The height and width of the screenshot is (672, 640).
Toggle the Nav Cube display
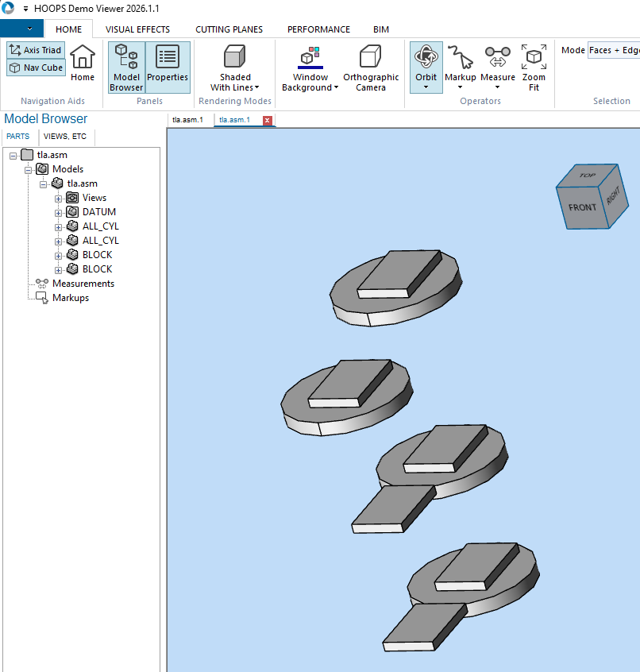pos(35,68)
